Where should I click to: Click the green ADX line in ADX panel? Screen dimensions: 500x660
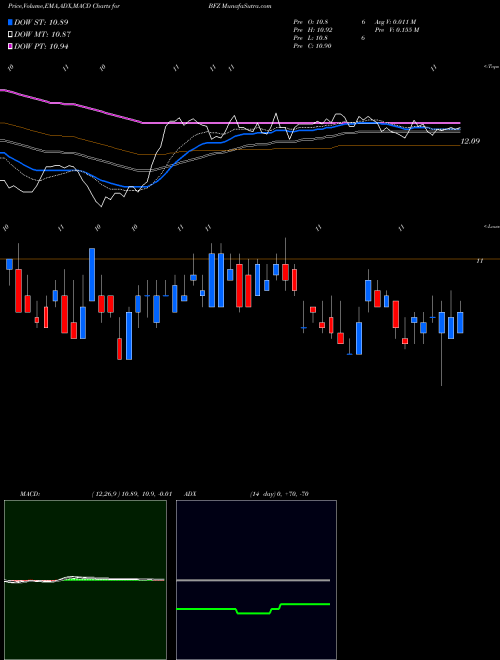coord(253,608)
